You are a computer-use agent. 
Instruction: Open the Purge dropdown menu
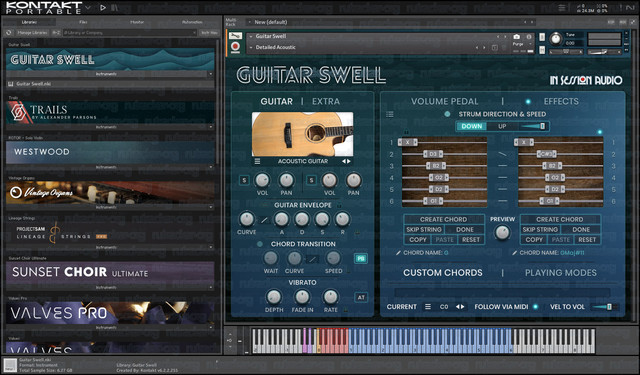pyautogui.click(x=522, y=44)
